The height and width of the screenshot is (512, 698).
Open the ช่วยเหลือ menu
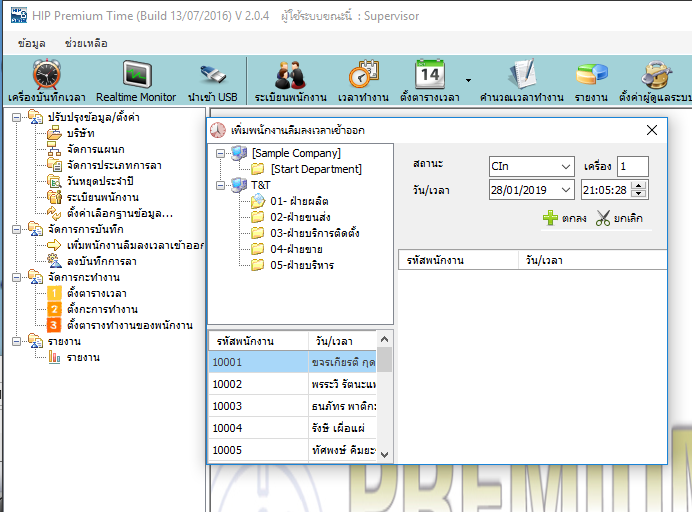[x=86, y=43]
